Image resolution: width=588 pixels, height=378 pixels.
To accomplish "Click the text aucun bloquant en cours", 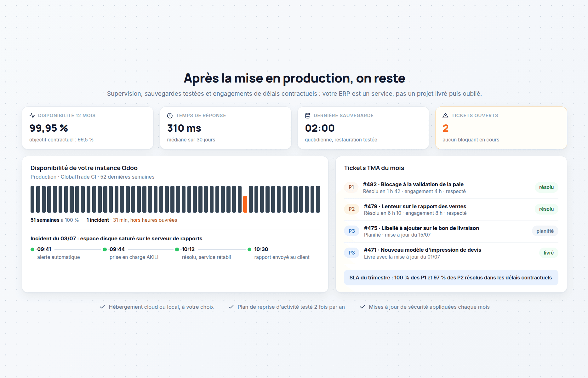I will point(471,140).
